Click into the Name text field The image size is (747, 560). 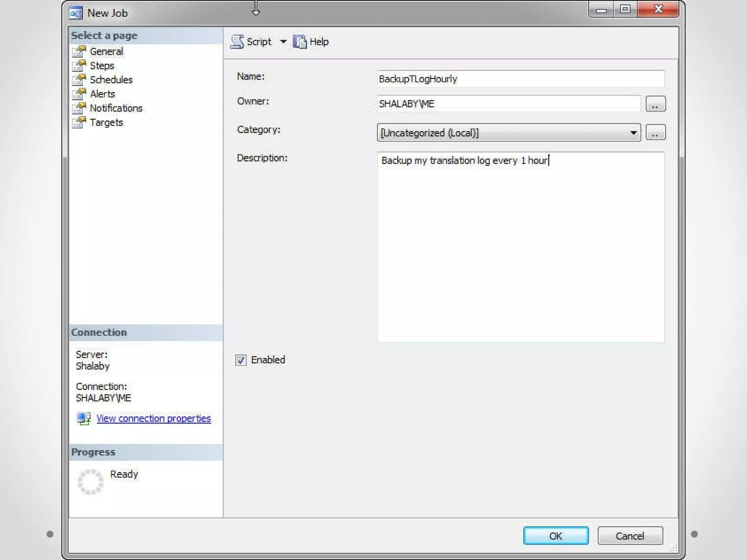pos(520,79)
